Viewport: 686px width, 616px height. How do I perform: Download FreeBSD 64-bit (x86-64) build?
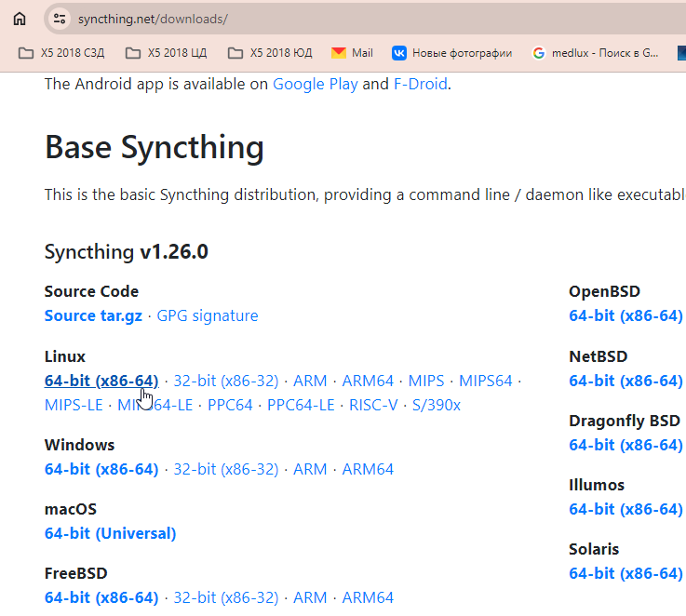point(101,598)
